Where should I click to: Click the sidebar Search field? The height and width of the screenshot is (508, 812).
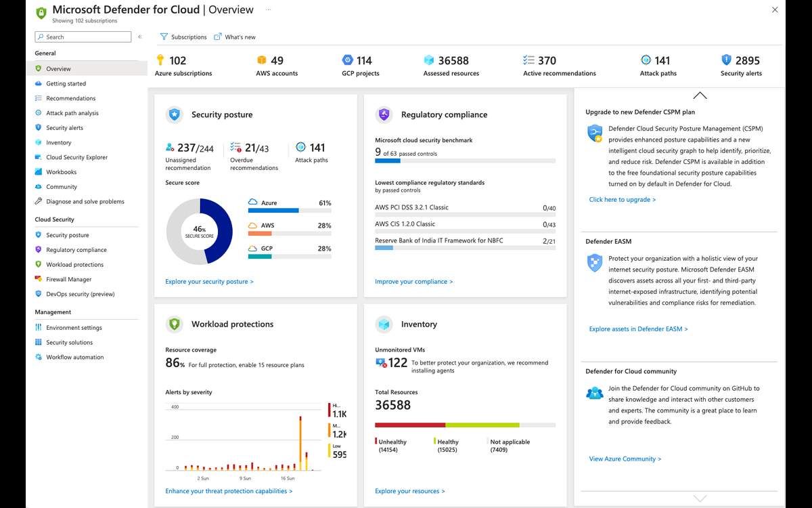[x=83, y=37]
